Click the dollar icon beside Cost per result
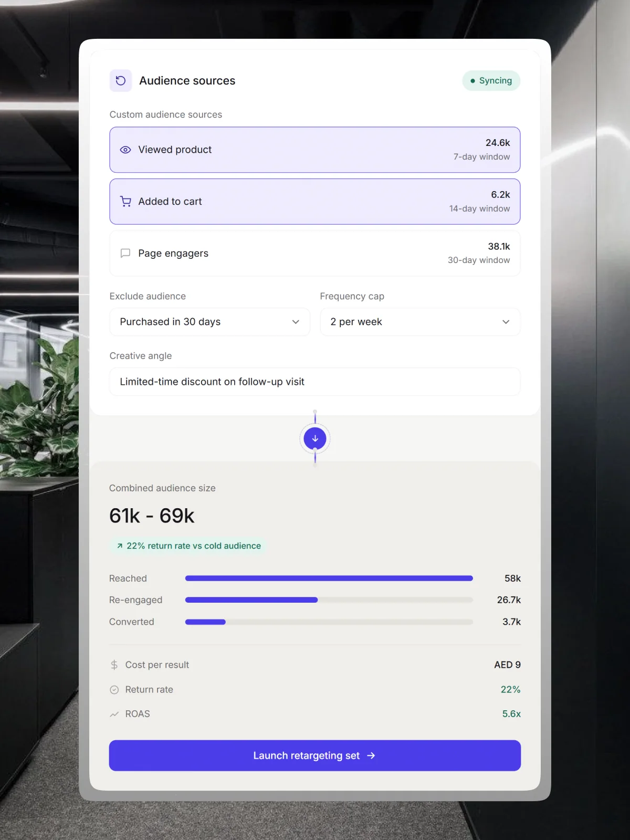Image resolution: width=630 pixels, height=840 pixels. (114, 665)
